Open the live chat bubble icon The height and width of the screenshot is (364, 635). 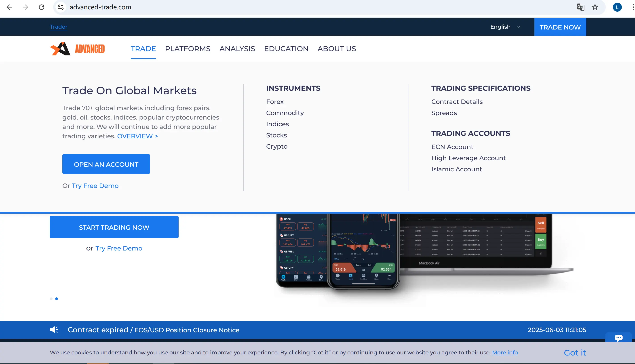(x=618, y=338)
